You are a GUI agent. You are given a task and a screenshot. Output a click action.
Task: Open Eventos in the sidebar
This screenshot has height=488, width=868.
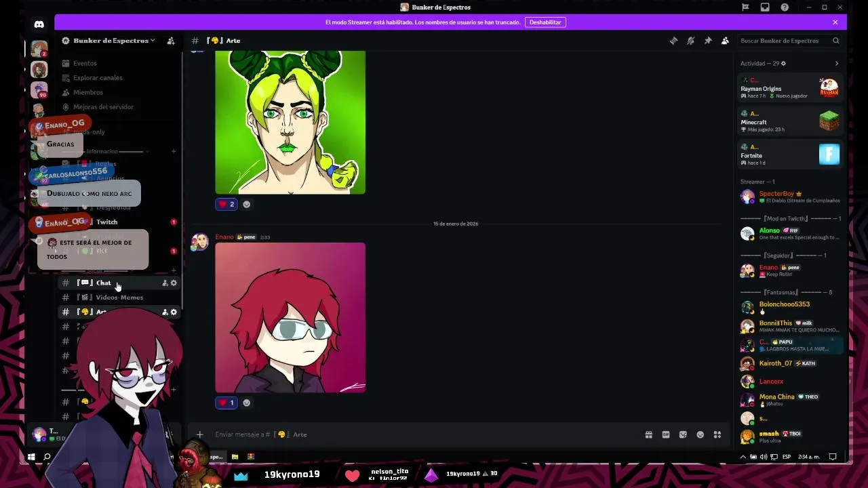pyautogui.click(x=85, y=63)
